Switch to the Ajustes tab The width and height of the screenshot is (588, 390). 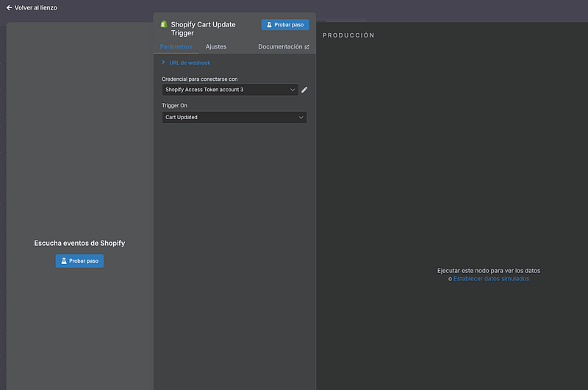216,46
